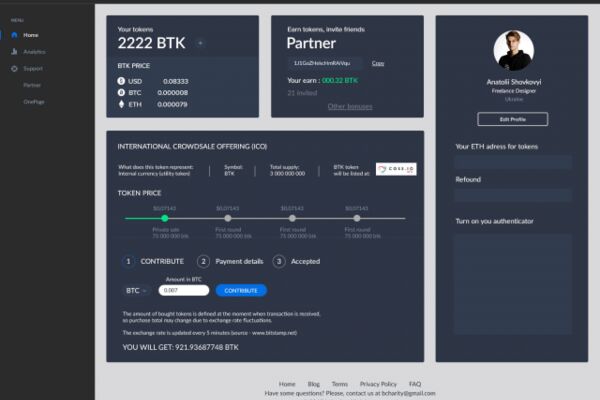Open the footer Terms link
The width and height of the screenshot is (600, 400).
tap(340, 384)
